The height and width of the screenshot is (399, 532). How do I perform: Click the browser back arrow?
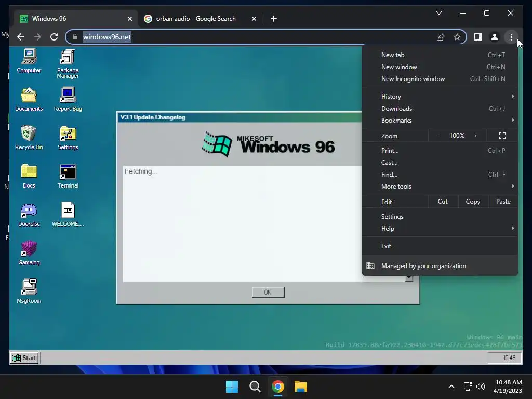(21, 37)
